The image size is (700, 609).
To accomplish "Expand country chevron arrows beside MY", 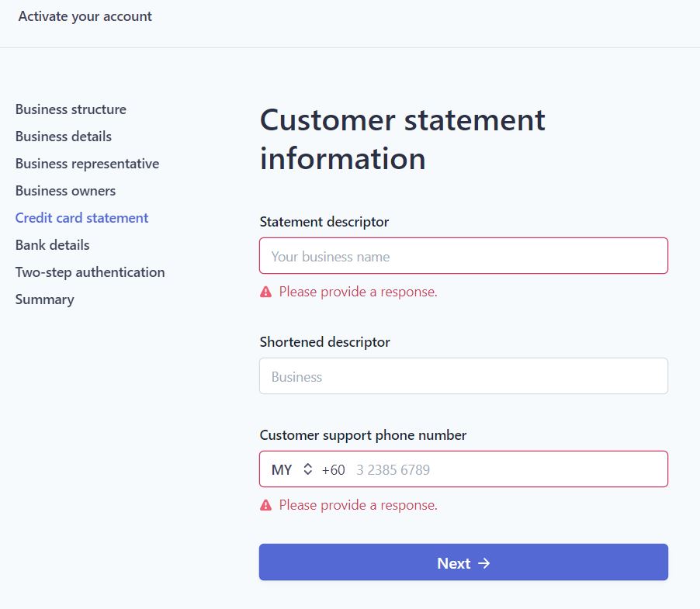I will click(307, 469).
